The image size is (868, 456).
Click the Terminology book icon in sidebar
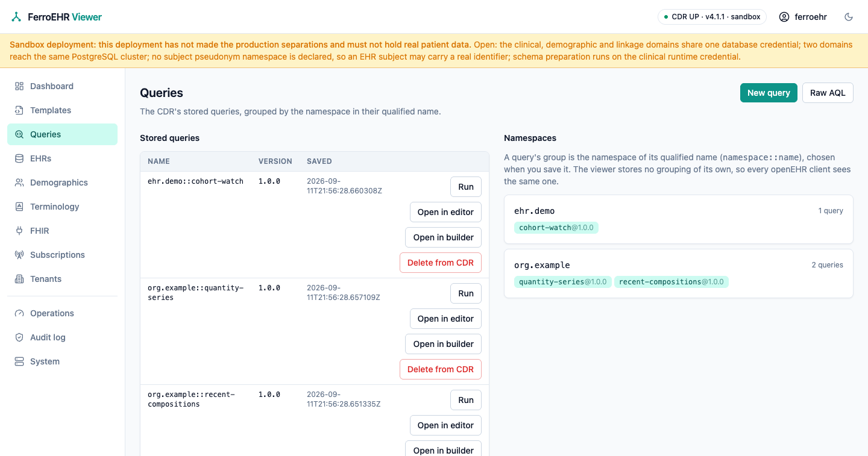tap(19, 207)
